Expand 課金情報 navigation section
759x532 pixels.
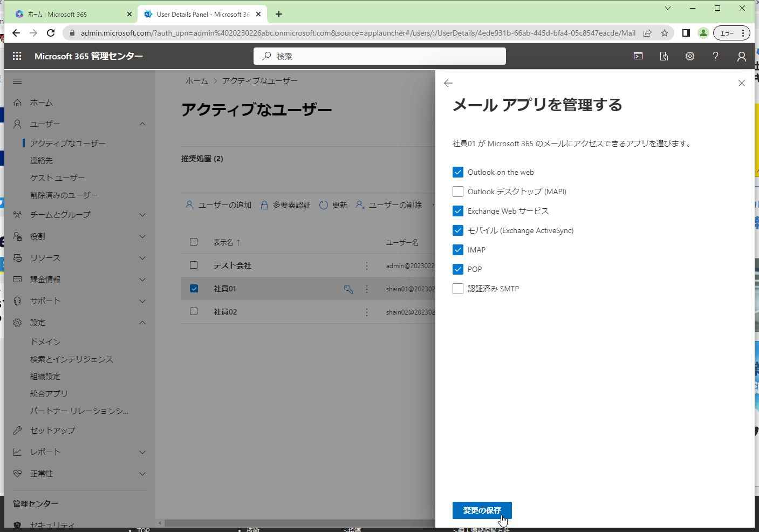(x=142, y=279)
